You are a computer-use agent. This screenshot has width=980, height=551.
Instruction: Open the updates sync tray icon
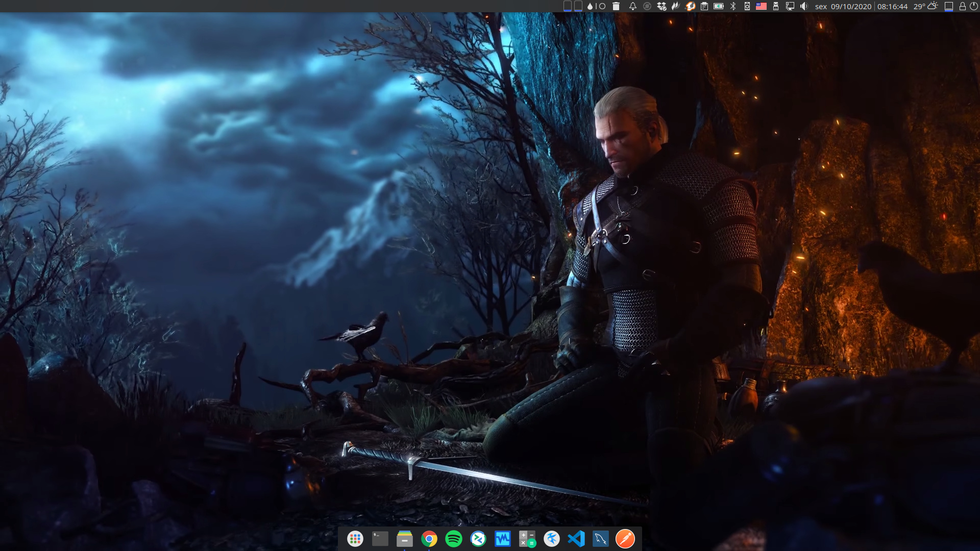click(647, 6)
